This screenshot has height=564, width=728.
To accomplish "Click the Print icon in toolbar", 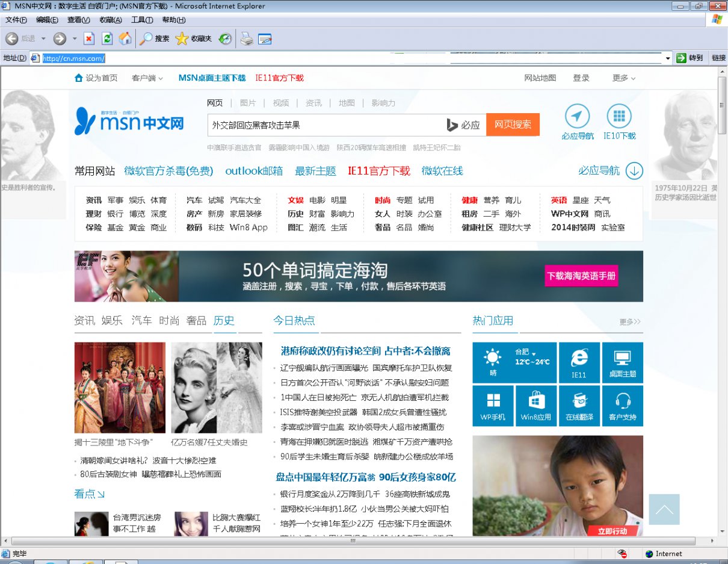I will coord(247,39).
